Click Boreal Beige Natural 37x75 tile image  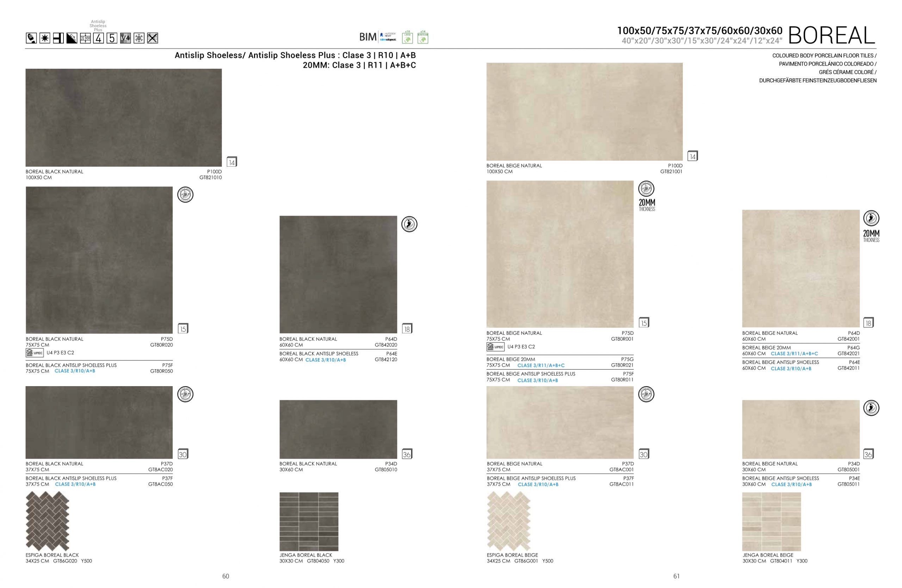(x=560, y=422)
